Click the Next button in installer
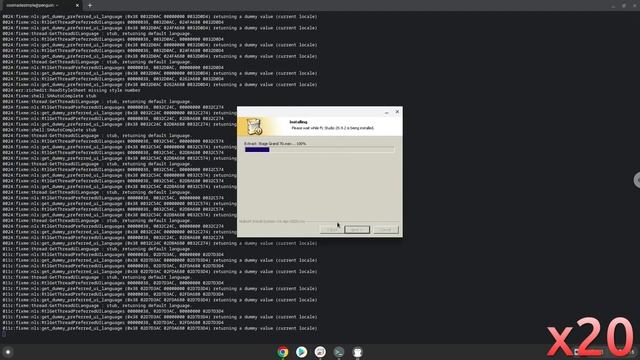The height and width of the screenshot is (360, 640). pos(357,230)
